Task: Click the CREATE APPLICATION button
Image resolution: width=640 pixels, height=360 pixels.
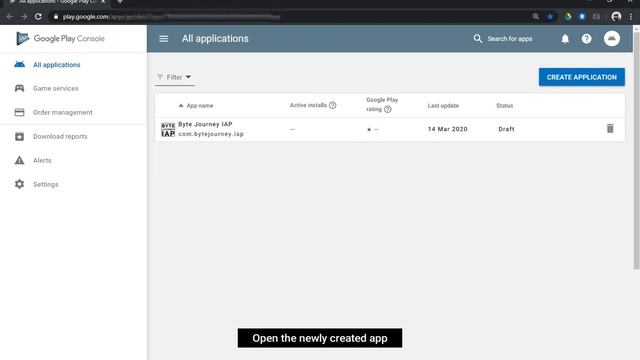Action: point(582,77)
